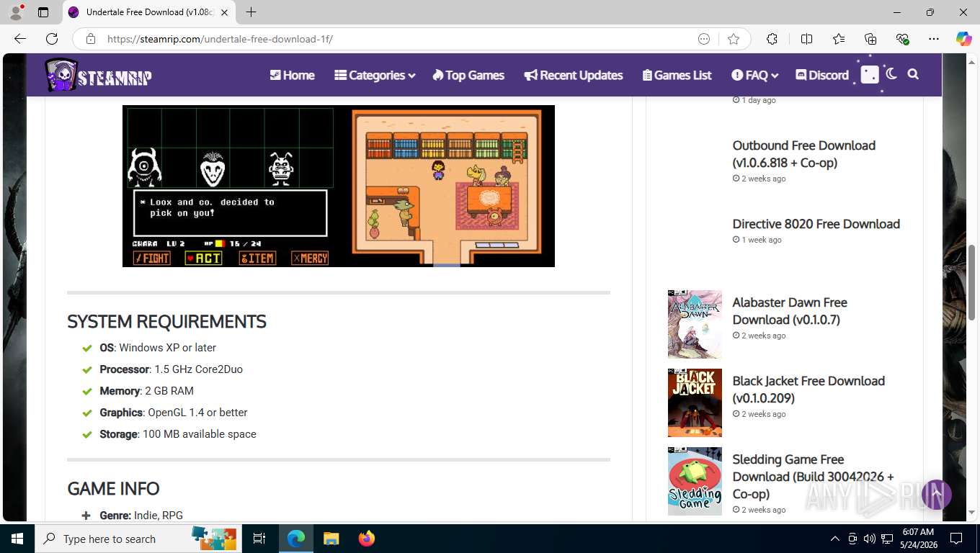Refresh the page
Screen dimensions: 980x553
[x=52, y=39]
